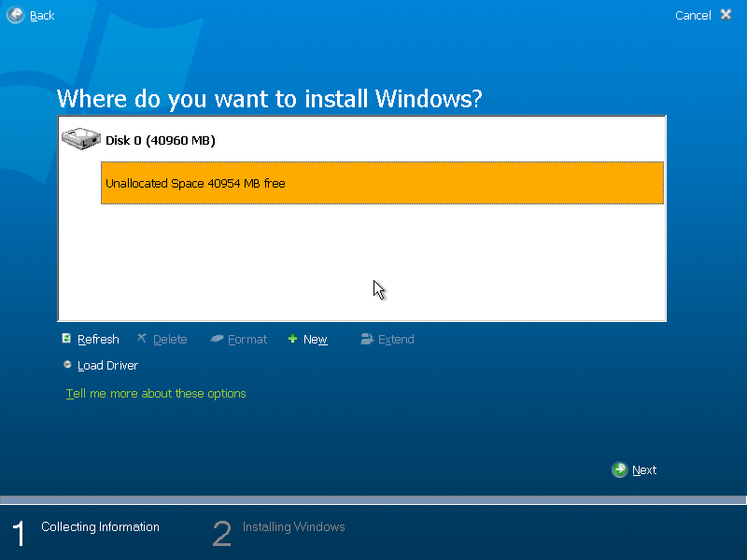Open Tell me more about these options
This screenshot has width=747, height=560.
156,394
